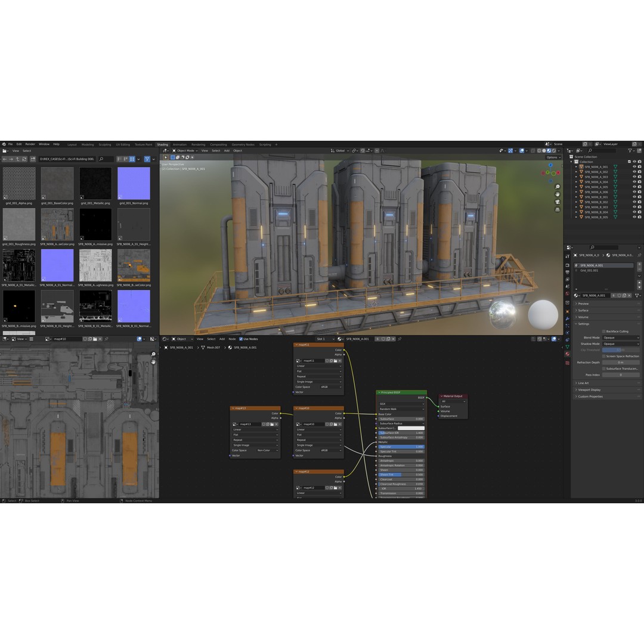Viewport: 644px width, 644px height.
Task: Enable Screen Space Refraction checkbox
Action: (603, 356)
